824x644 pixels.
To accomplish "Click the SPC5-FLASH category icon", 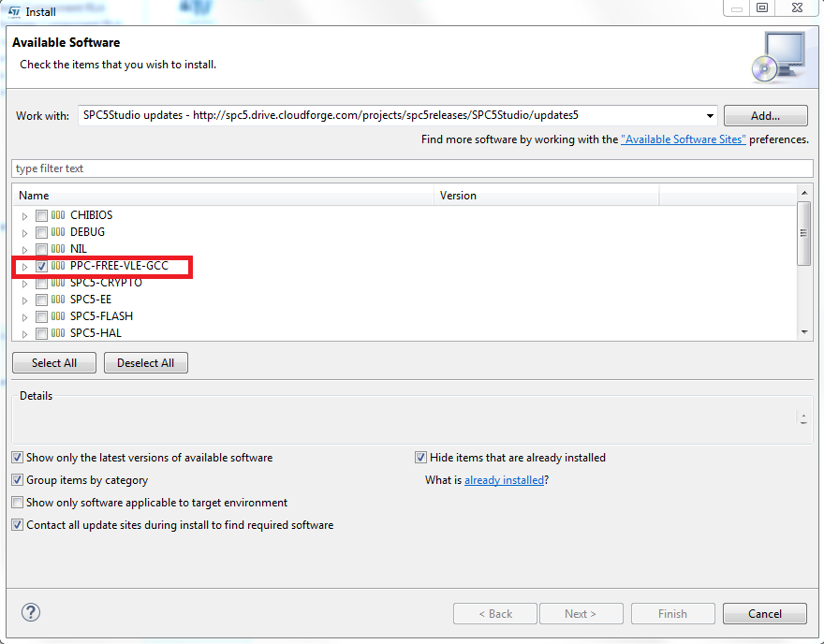I will pyautogui.click(x=58, y=316).
